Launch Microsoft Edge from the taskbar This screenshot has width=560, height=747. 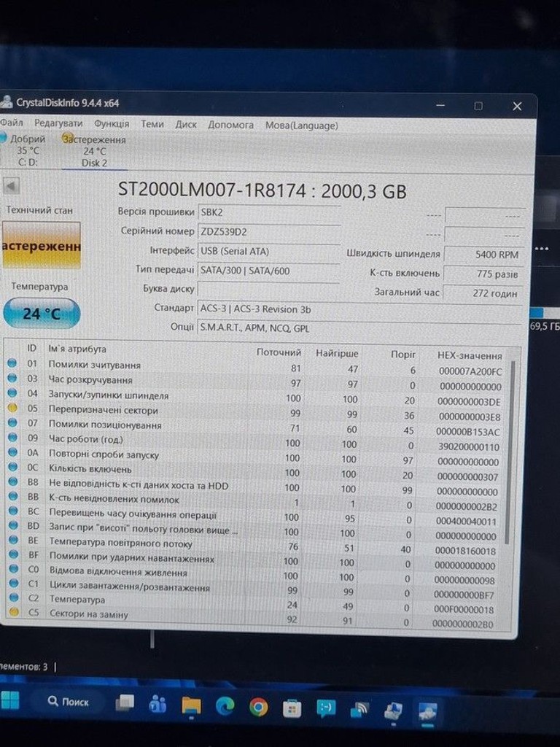point(225,707)
